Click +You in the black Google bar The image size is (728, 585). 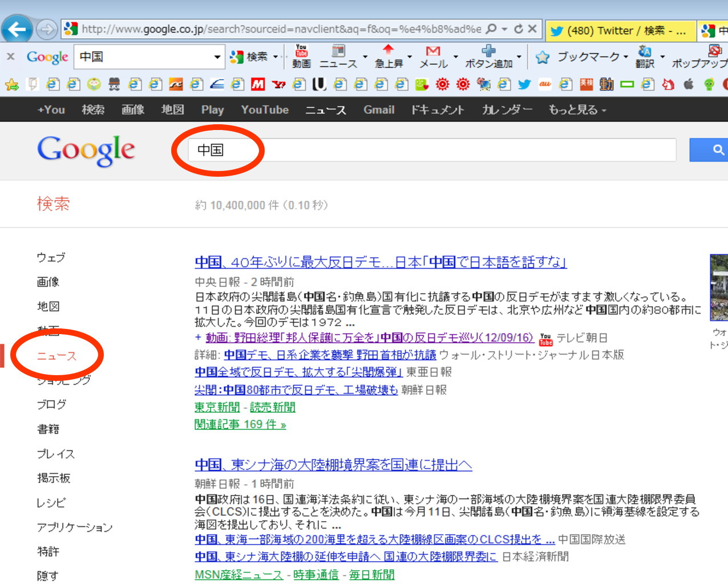(51, 109)
